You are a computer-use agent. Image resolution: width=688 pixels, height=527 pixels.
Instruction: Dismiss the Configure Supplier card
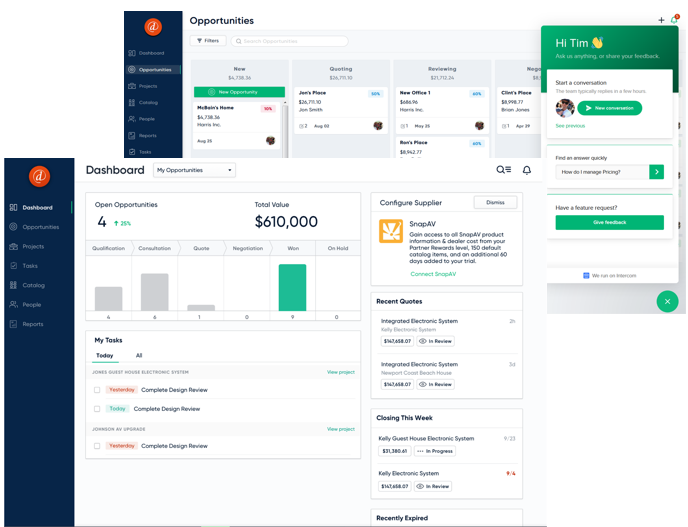[x=495, y=202]
